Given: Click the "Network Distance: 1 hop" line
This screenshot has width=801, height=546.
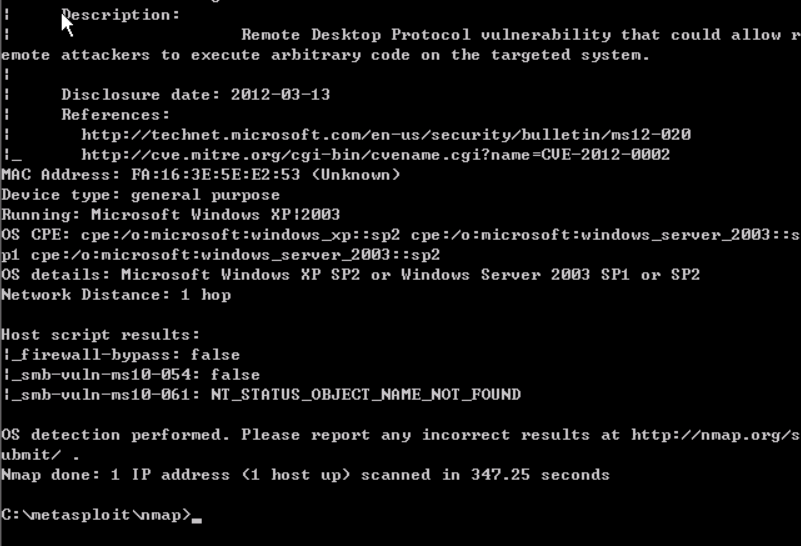Looking at the screenshot, I should pyautogui.click(x=115, y=295).
